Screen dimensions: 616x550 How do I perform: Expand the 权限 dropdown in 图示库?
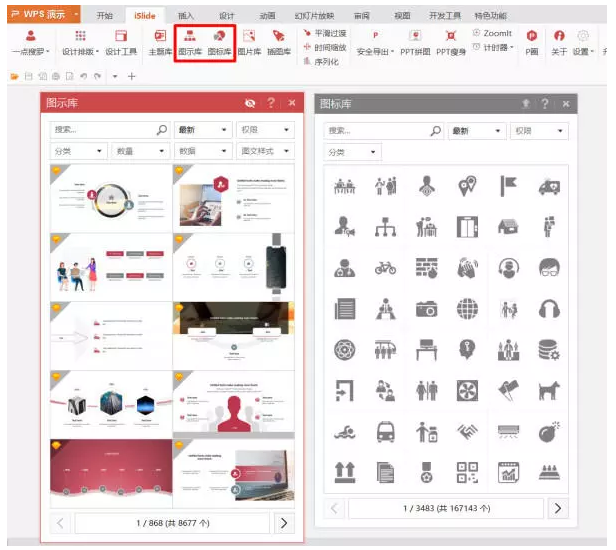(x=265, y=130)
